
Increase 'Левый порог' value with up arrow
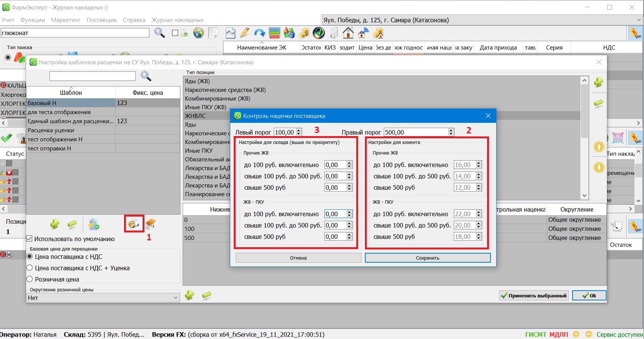point(299,130)
